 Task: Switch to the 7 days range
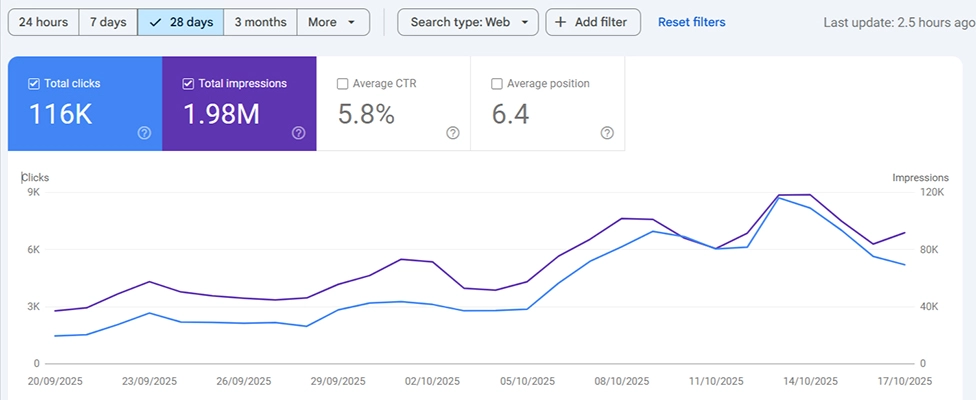[108, 22]
